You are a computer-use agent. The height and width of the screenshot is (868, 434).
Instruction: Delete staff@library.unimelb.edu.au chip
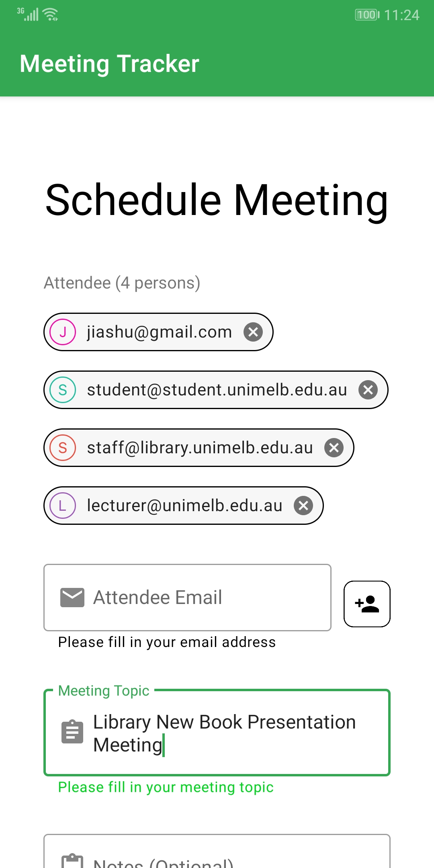(x=334, y=448)
